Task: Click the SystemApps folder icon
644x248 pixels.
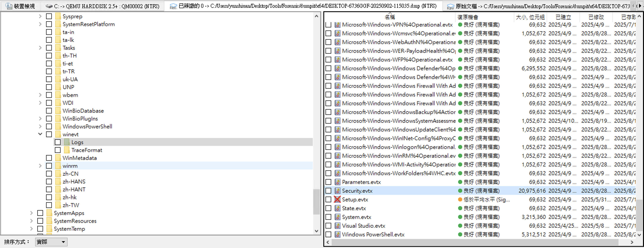Action: point(49,213)
